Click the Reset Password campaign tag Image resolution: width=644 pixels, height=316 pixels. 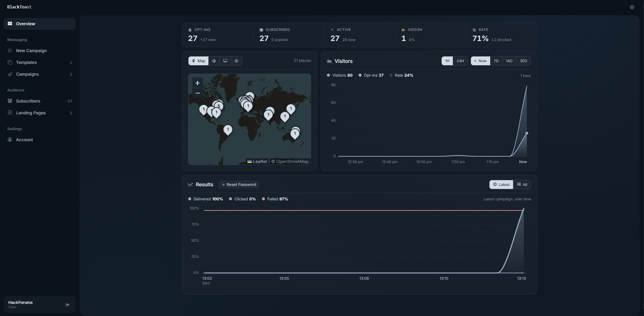[x=239, y=185]
